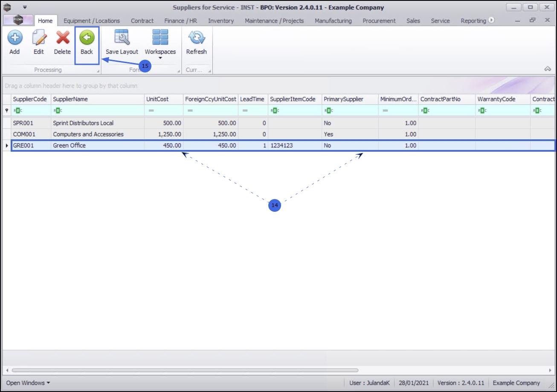
Task: Click the Add supplier icon
Action: point(15,38)
